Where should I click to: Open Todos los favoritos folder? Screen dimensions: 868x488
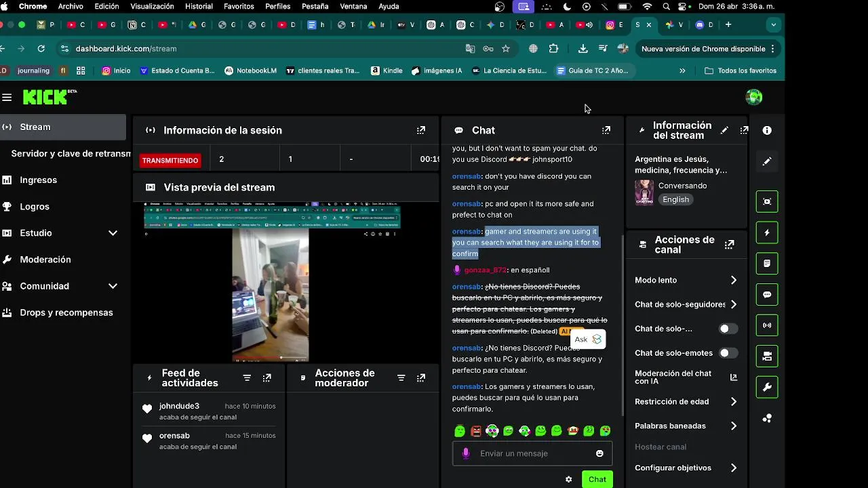[741, 70]
